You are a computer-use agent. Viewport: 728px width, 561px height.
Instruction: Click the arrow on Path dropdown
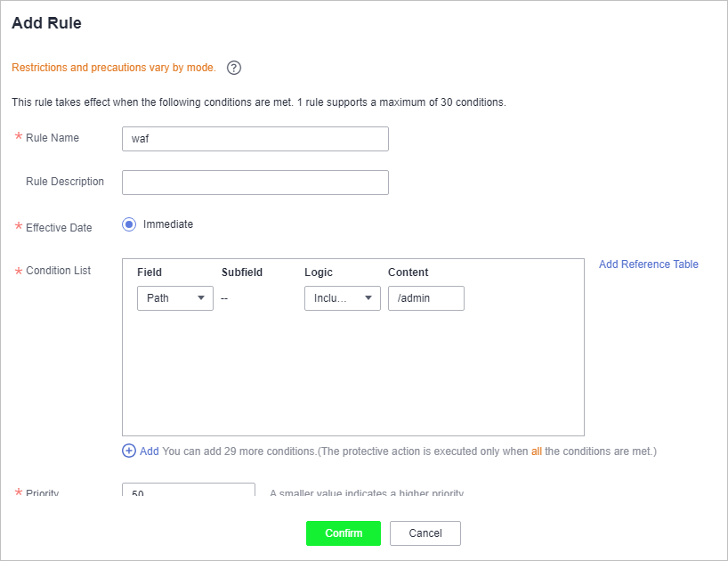[201, 297]
